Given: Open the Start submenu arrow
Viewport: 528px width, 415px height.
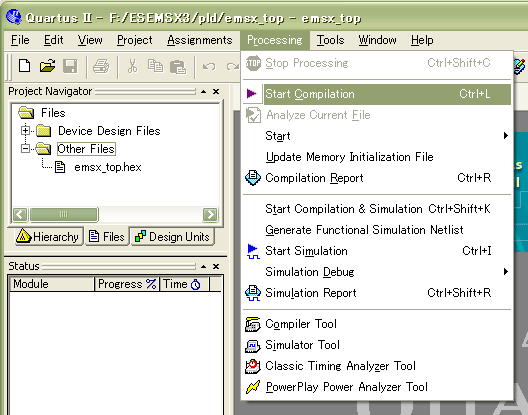Looking at the screenshot, I should (x=505, y=136).
